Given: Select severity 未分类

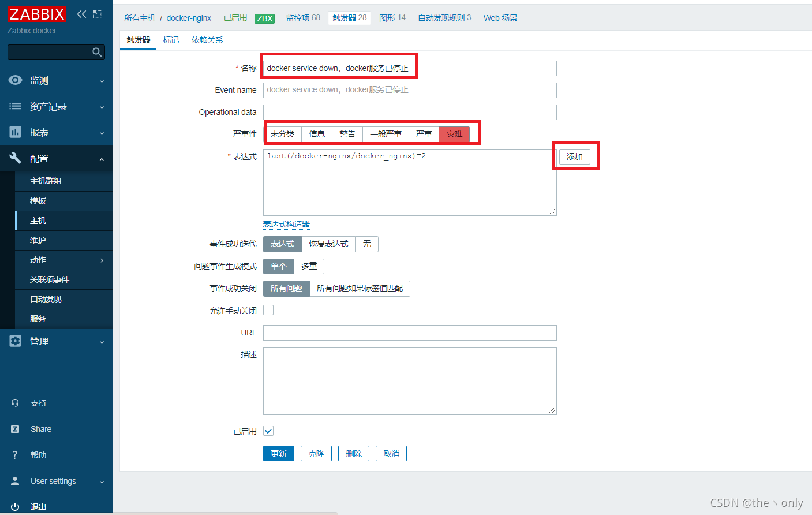Looking at the screenshot, I should click(283, 134).
